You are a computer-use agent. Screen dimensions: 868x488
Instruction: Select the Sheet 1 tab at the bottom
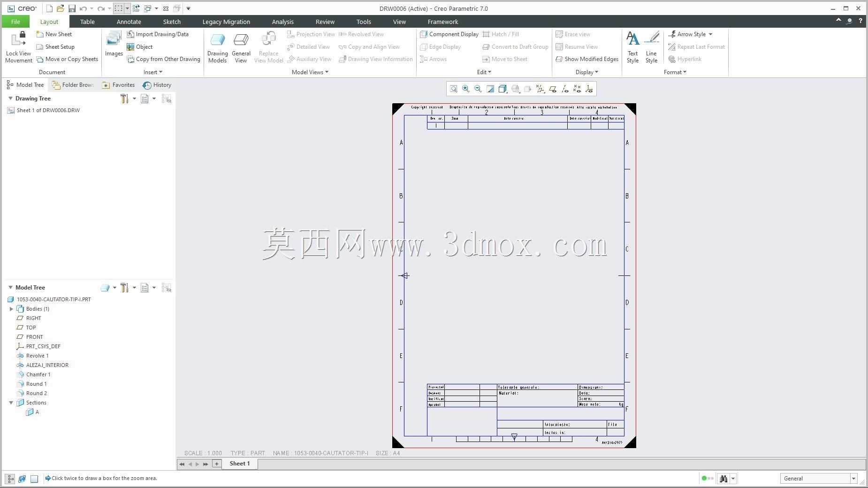(x=240, y=464)
